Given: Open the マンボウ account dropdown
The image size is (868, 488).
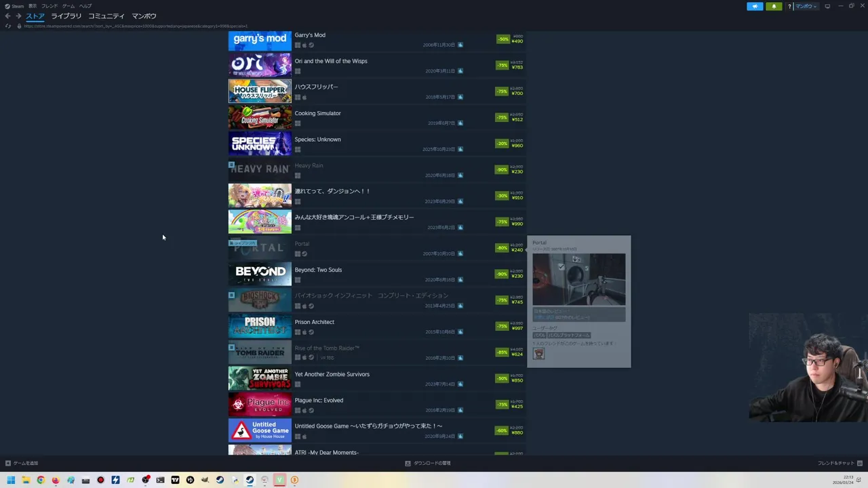Looking at the screenshot, I should click(806, 6).
